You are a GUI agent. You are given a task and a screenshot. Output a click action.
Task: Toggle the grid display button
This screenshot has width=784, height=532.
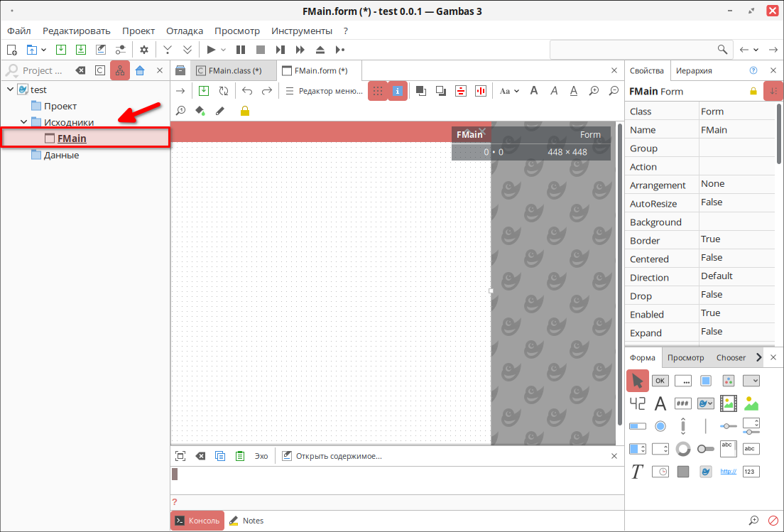click(378, 91)
